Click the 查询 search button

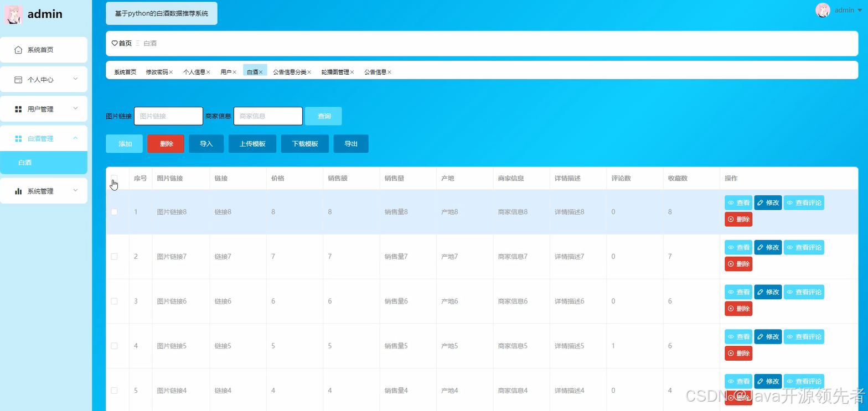(324, 116)
